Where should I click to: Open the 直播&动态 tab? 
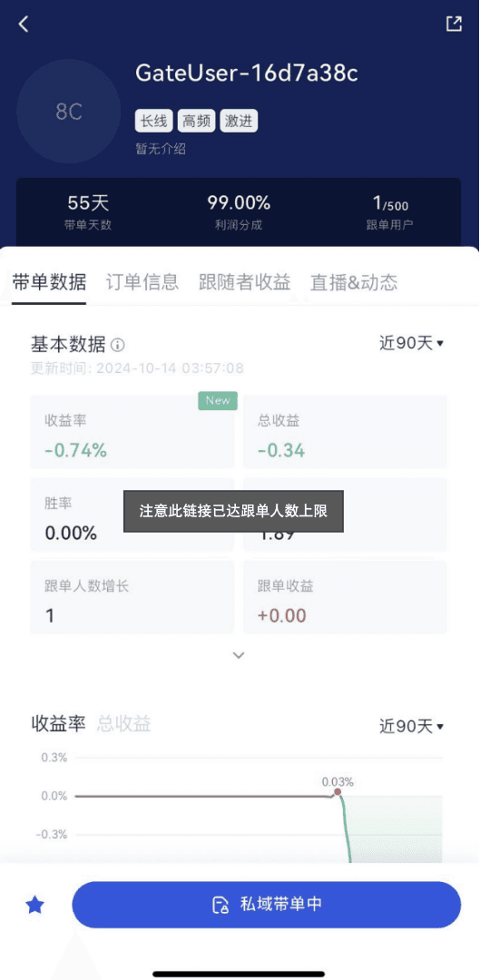coord(354,282)
